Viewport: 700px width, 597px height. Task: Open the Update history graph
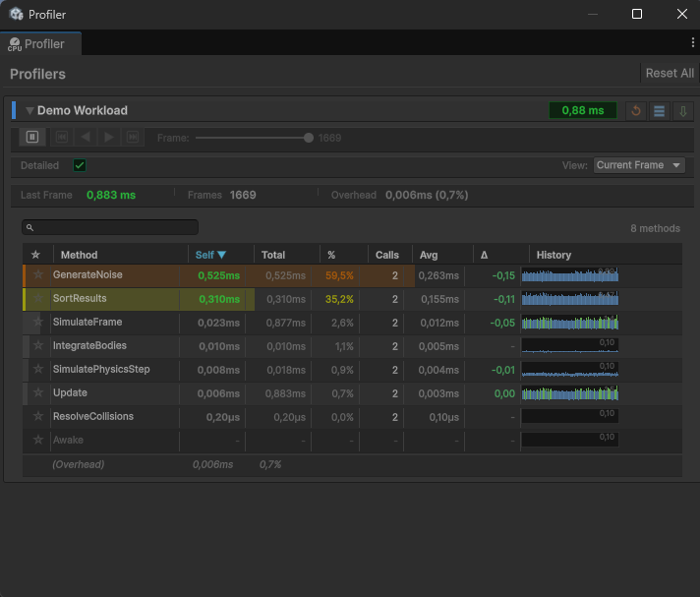point(570,393)
